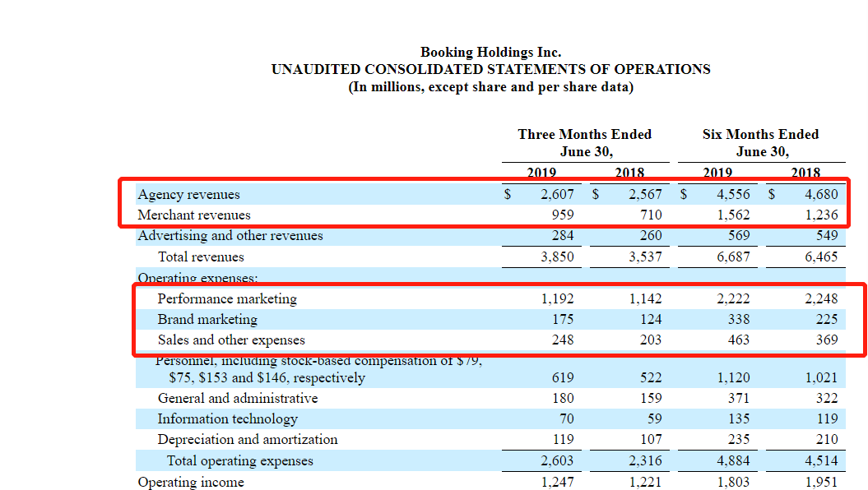Click Total revenues value 3,537
The image size is (868, 490).
[x=645, y=257]
